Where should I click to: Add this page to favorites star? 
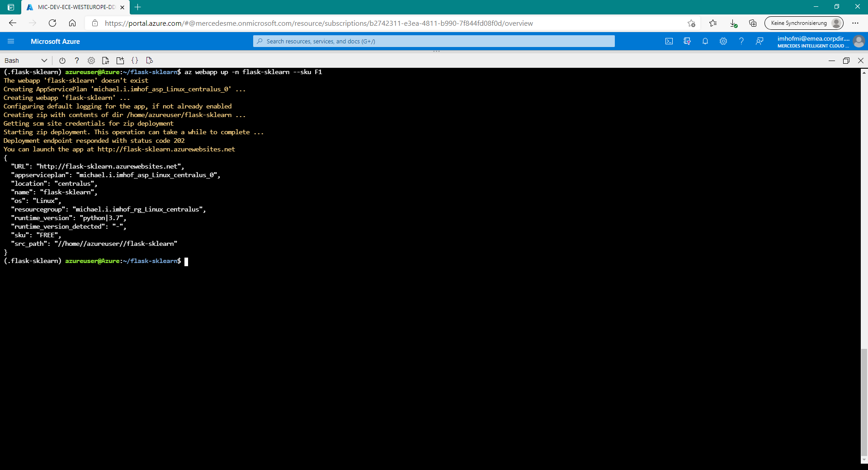[691, 23]
